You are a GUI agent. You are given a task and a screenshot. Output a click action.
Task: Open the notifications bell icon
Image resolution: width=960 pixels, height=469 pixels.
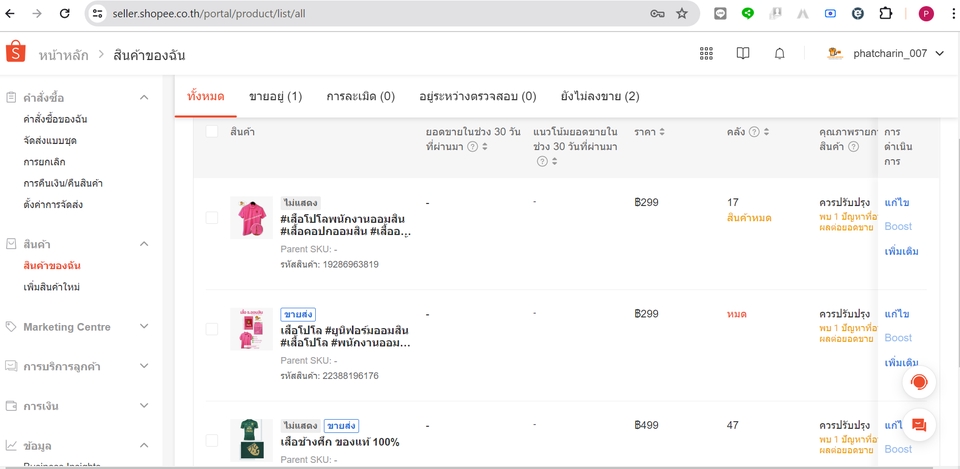pos(779,53)
